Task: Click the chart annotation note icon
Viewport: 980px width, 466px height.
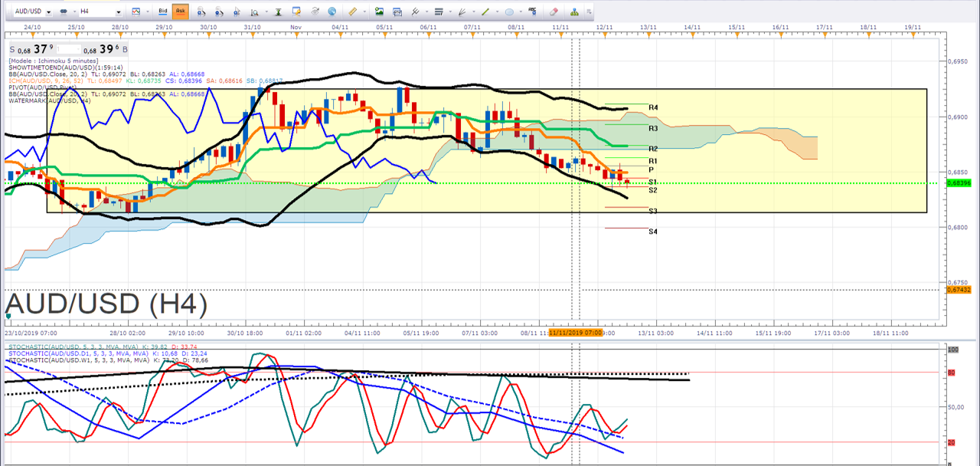Action: pos(296,11)
